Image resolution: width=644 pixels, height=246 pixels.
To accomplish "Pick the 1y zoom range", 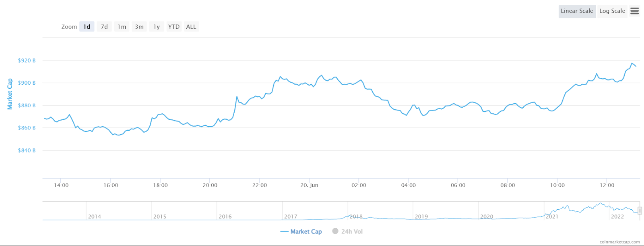I will click(x=157, y=27).
